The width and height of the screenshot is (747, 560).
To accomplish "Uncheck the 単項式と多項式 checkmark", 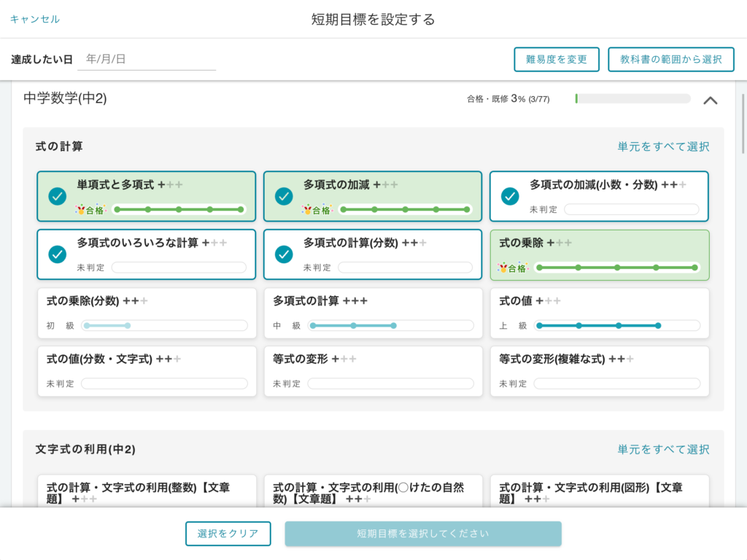I will tap(58, 196).
